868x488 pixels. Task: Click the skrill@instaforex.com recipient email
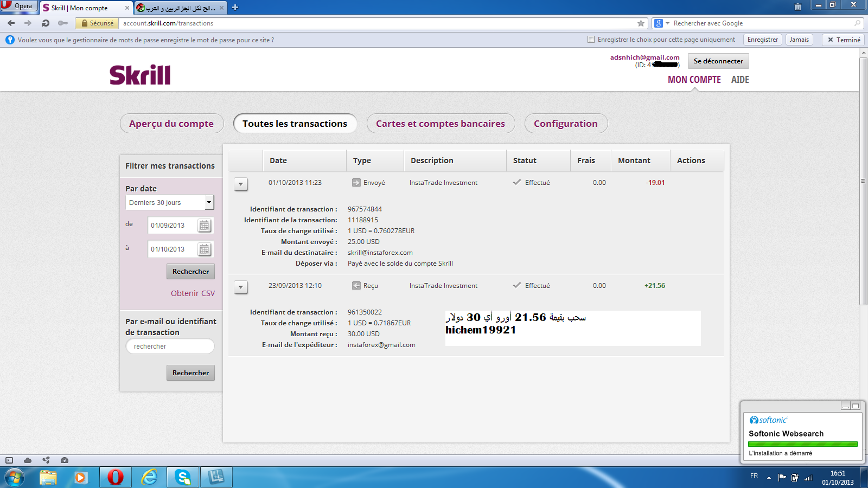click(380, 253)
